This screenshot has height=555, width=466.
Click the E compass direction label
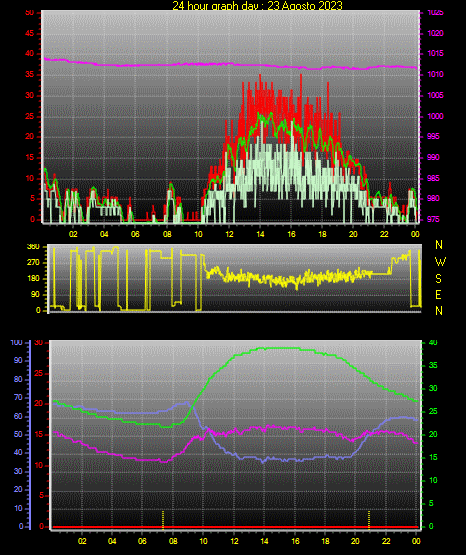(438, 294)
